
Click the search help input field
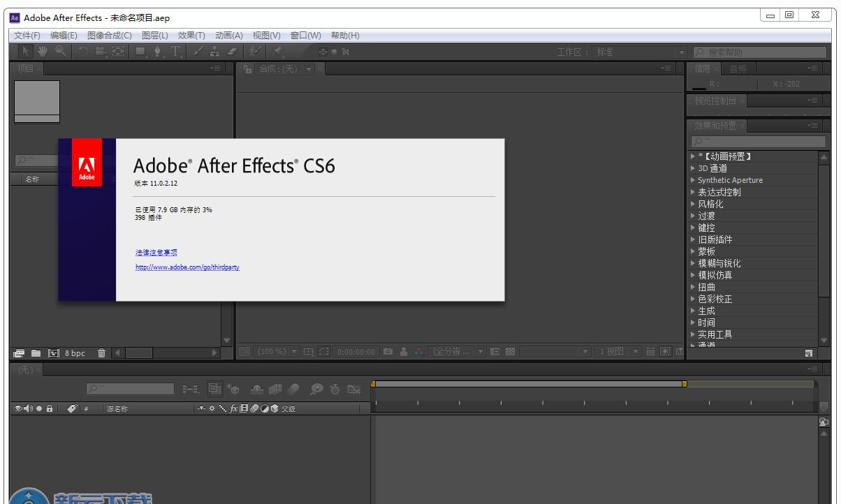[759, 52]
